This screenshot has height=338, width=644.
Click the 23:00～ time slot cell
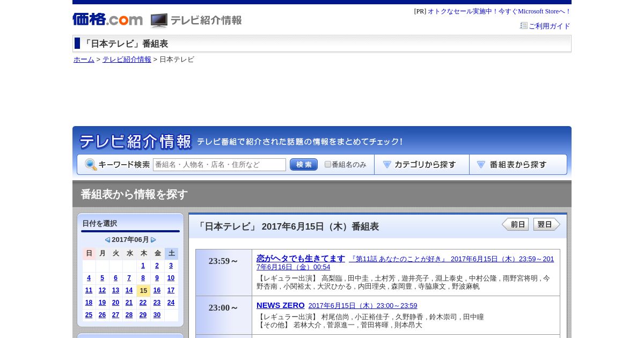[x=224, y=315]
